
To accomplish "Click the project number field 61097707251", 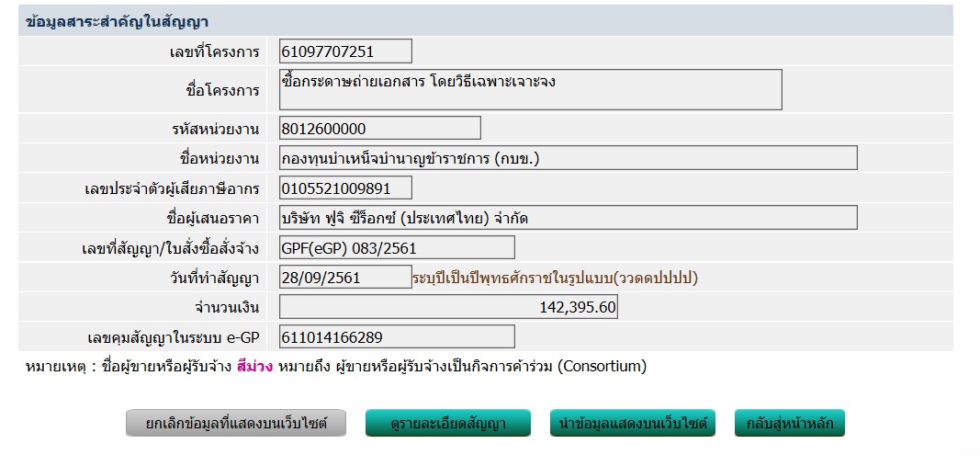I will (x=345, y=51).
